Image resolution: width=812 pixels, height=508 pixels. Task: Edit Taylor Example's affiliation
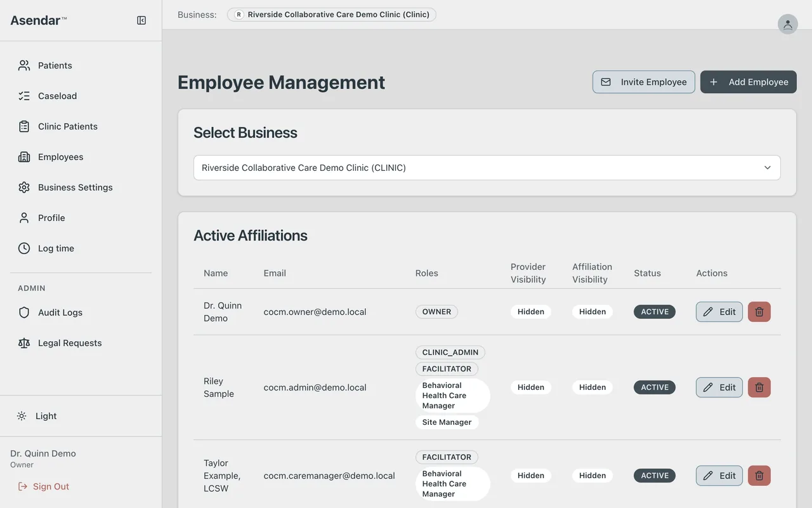coord(719,476)
